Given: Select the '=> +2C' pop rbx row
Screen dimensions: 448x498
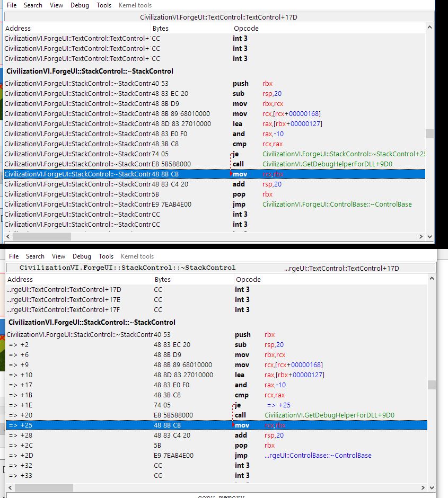Looking at the screenshot, I should pos(217,445).
